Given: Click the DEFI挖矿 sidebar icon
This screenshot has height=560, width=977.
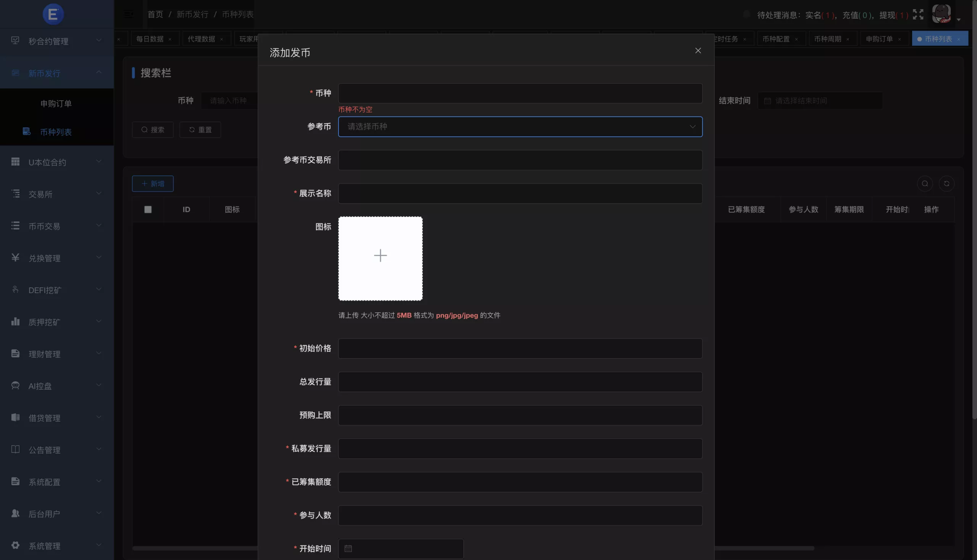Looking at the screenshot, I should click(15, 290).
